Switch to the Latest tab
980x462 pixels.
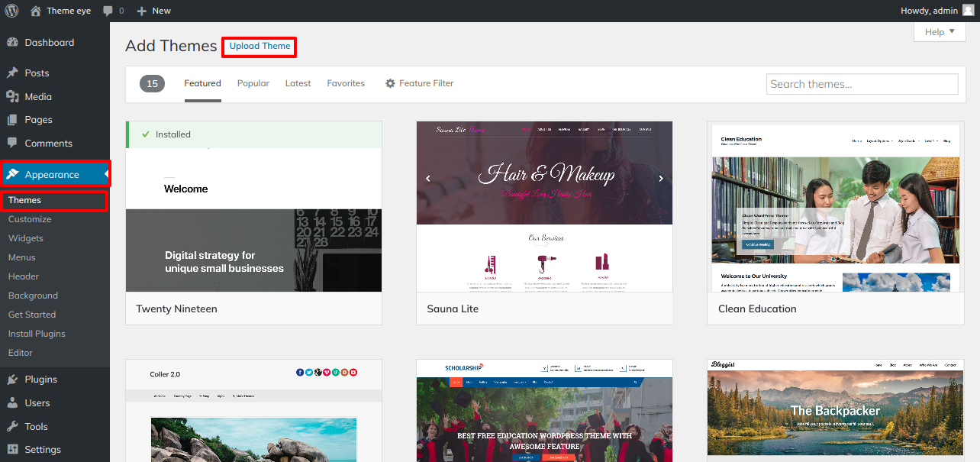[298, 83]
